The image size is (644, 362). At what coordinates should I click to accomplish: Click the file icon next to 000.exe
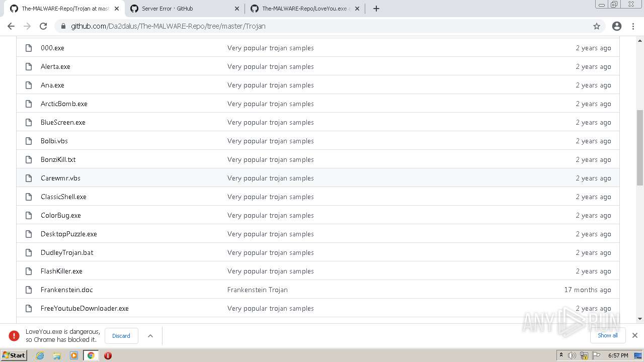click(29, 48)
